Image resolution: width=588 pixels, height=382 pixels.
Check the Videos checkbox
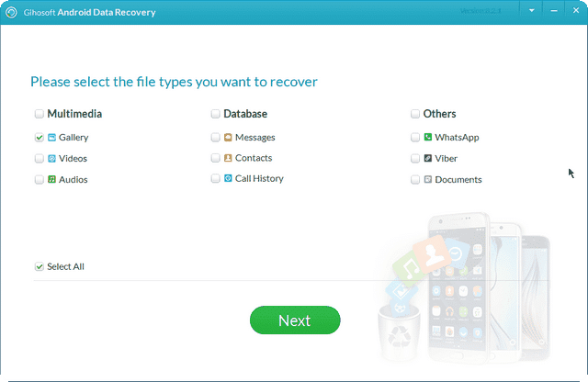39,158
